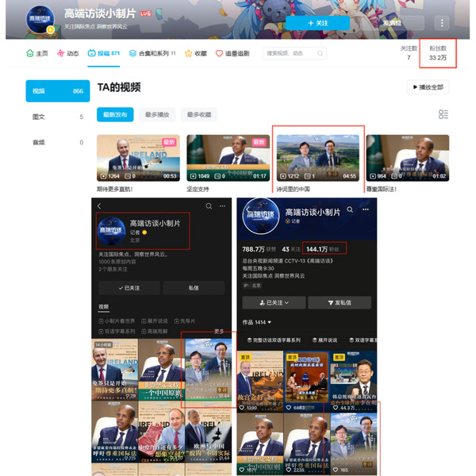Switch to the 动态 tab
This screenshot has height=476, width=476.
[x=68, y=53]
